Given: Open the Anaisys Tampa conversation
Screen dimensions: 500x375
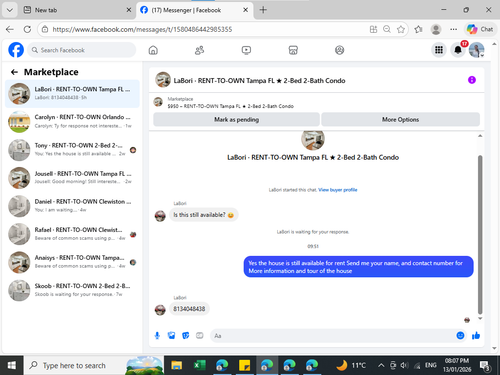Looking at the screenshot, I should point(72,262).
